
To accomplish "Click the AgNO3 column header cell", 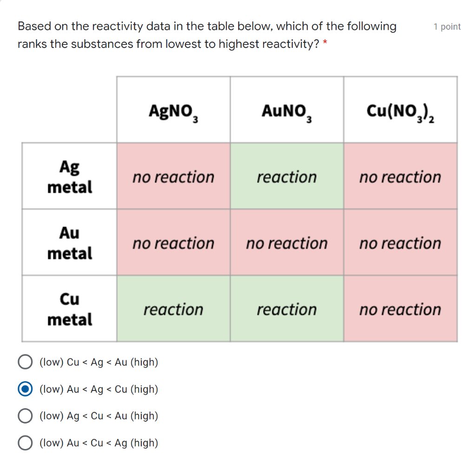I will [173, 110].
